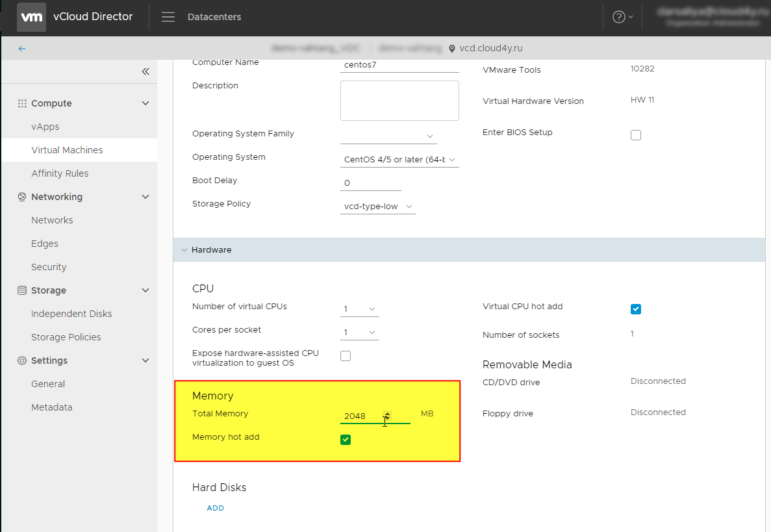The height and width of the screenshot is (532, 771).
Task: Go to Affinity Rules
Action: (60, 173)
